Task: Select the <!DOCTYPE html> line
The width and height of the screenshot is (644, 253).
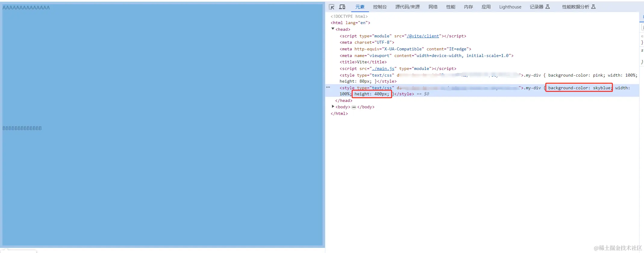Action: pyautogui.click(x=349, y=16)
